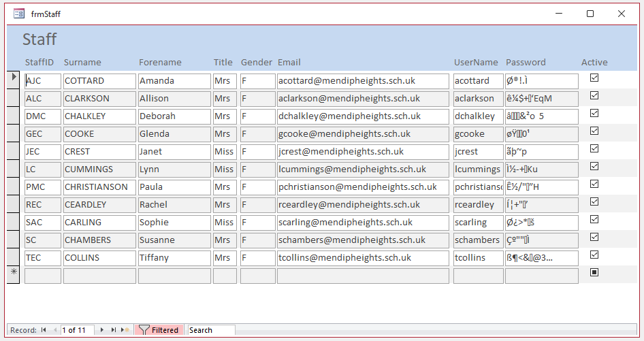Click the gcooke email address field

(363, 134)
